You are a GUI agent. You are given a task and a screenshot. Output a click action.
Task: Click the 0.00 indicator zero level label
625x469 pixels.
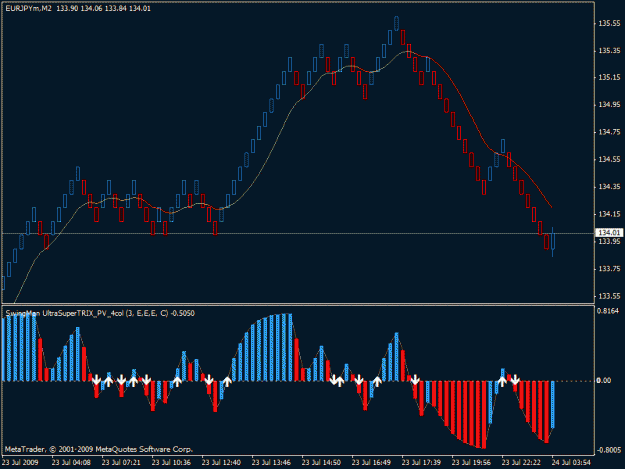604,381
